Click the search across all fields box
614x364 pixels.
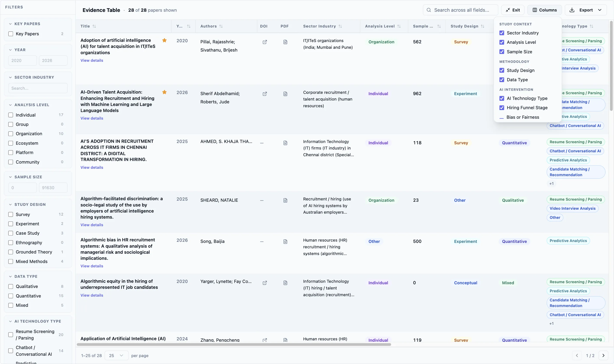tap(460, 10)
